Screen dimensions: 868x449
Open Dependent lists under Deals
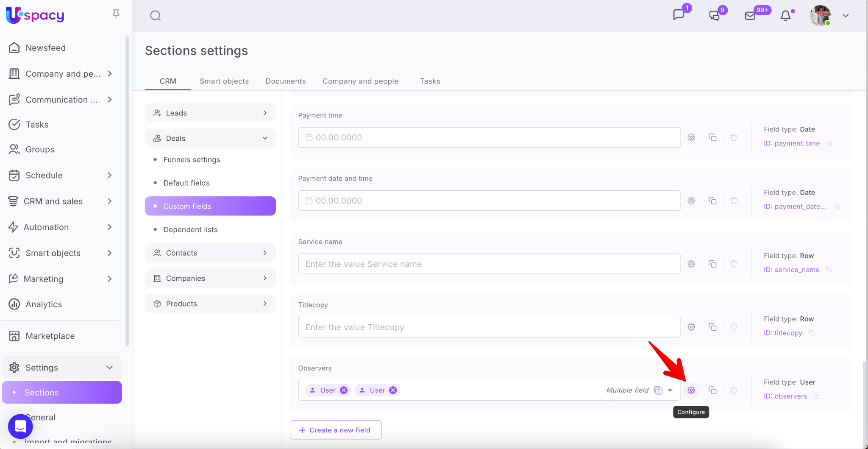(190, 229)
